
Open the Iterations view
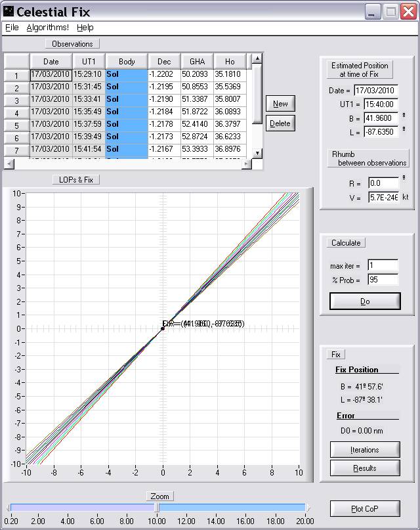coord(365,450)
